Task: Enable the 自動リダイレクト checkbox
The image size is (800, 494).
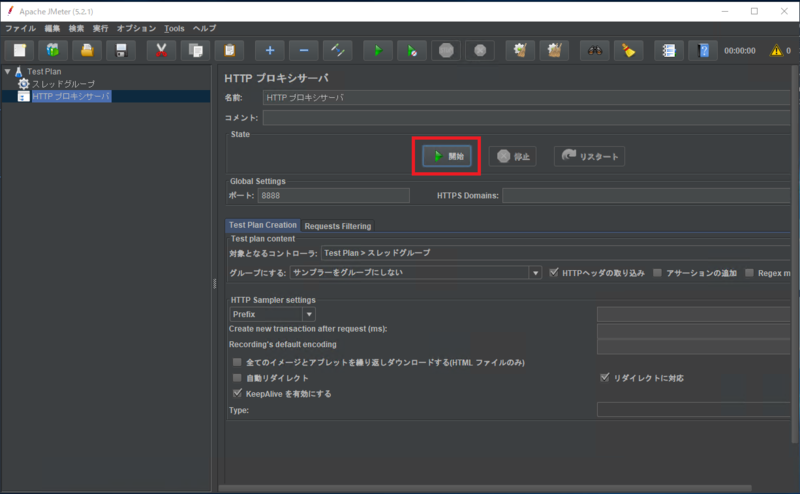Action: click(237, 378)
